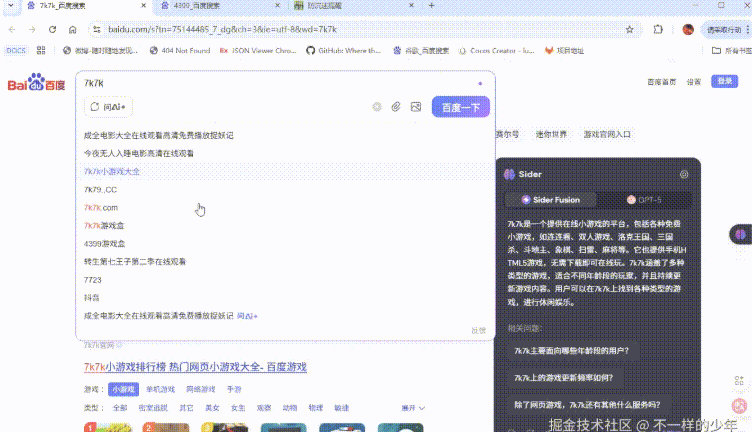The width and height of the screenshot is (752, 432).
Task: Click the browser forward arrow
Action: pos(32,30)
